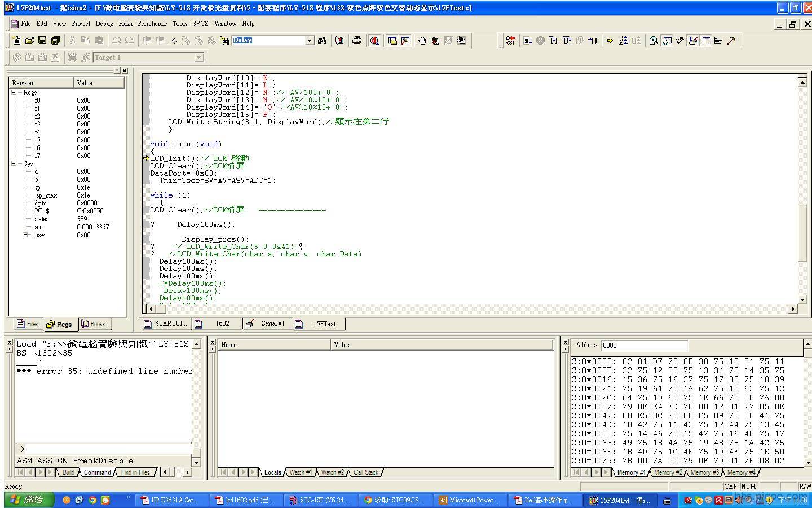Screen dimensions: 812x508
Task: Switch to the Watch #1 tab
Action: [x=300, y=472]
